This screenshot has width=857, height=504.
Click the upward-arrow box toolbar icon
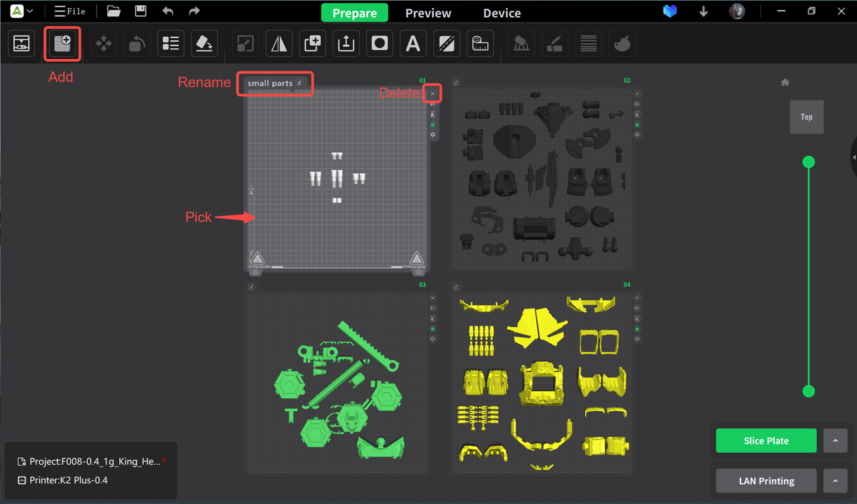tap(345, 44)
